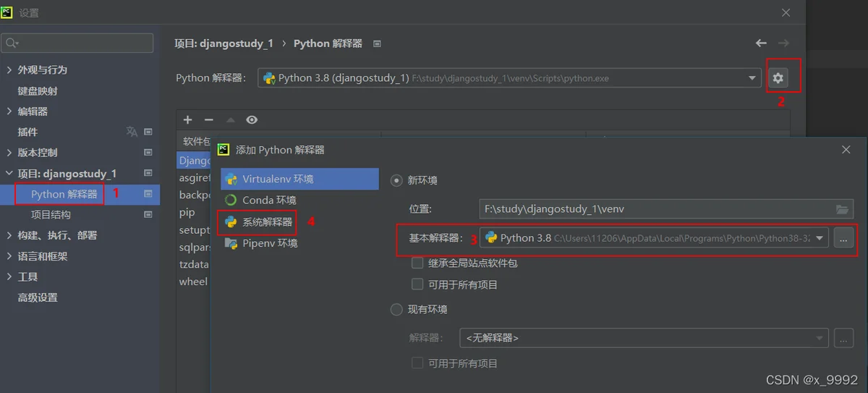Viewport: 868px width, 393px height.
Task: Open the <无解释器> interpreter dropdown
Action: [644, 338]
